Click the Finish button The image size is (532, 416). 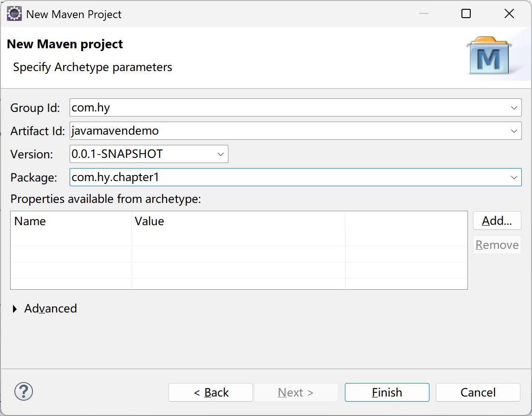[387, 392]
